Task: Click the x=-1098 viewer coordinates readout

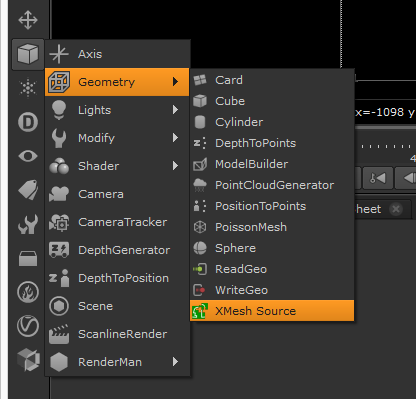Action: (385, 112)
